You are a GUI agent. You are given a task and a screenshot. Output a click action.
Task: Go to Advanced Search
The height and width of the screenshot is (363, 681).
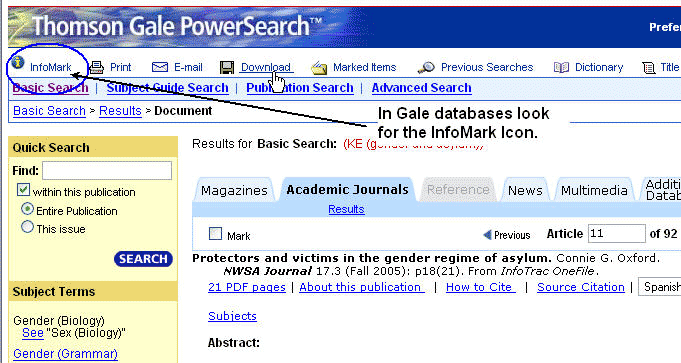tap(421, 88)
